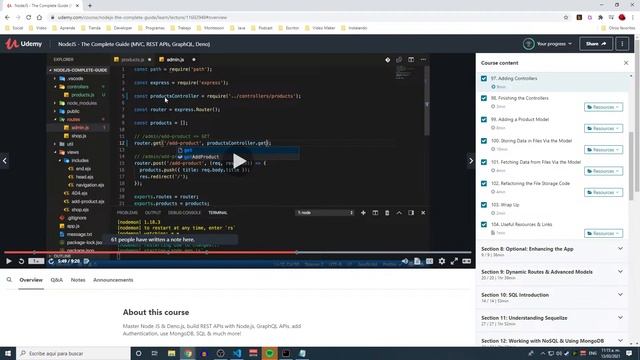Open Visual Studio Code from taskbar

point(237,353)
